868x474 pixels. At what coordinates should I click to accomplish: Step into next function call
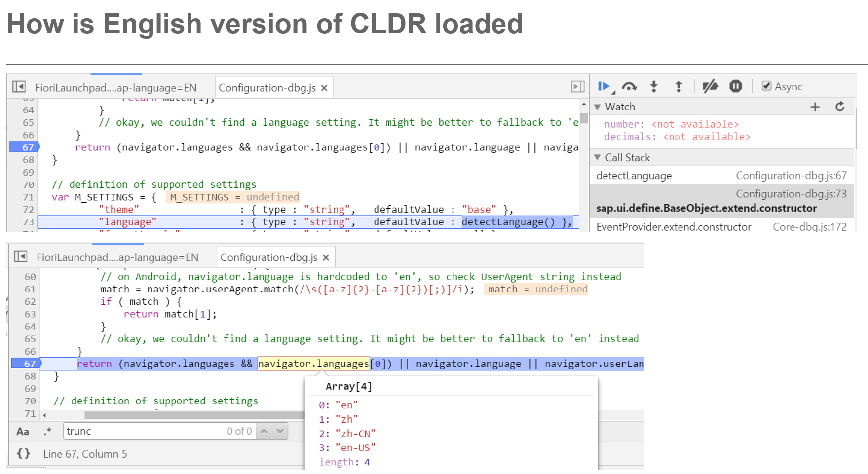(654, 87)
